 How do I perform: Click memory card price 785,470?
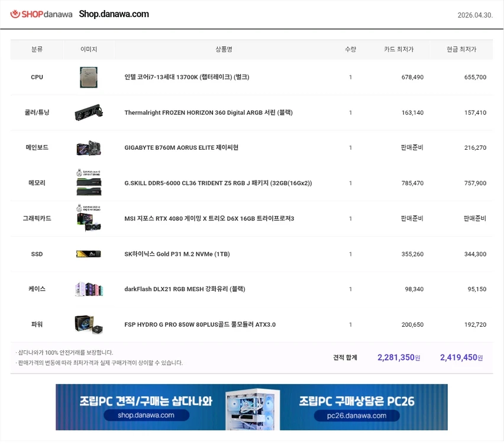tap(412, 183)
